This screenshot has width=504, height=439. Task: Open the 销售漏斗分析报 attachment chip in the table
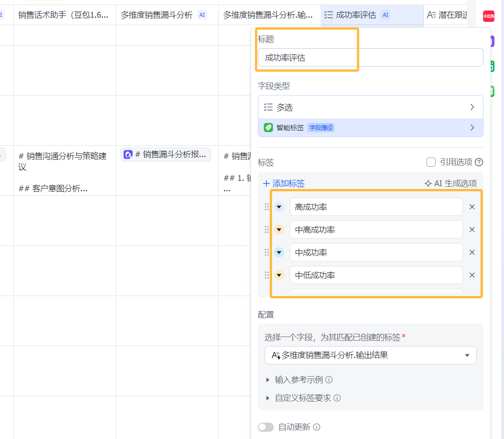(x=166, y=154)
